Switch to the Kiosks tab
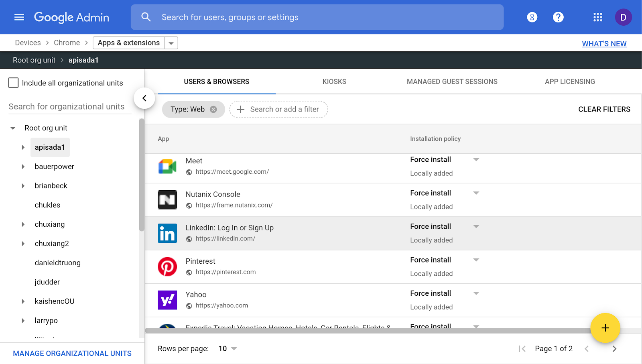This screenshot has height=364, width=642. click(x=334, y=81)
